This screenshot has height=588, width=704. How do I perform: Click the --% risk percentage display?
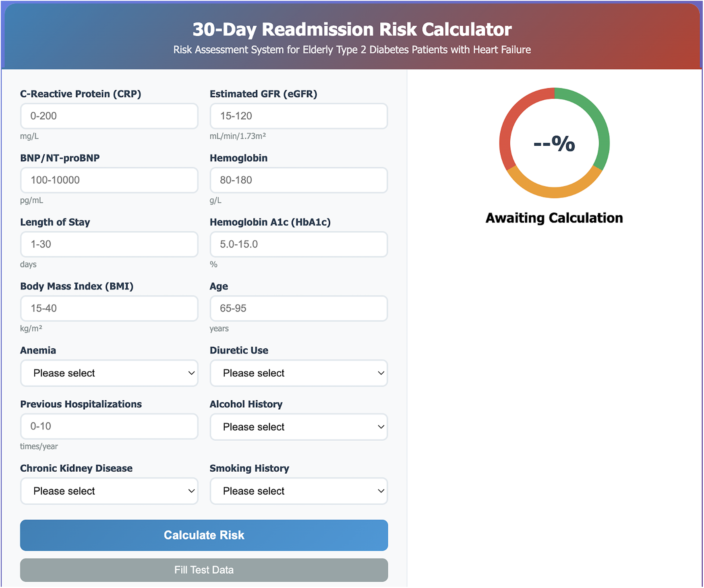pyautogui.click(x=554, y=143)
